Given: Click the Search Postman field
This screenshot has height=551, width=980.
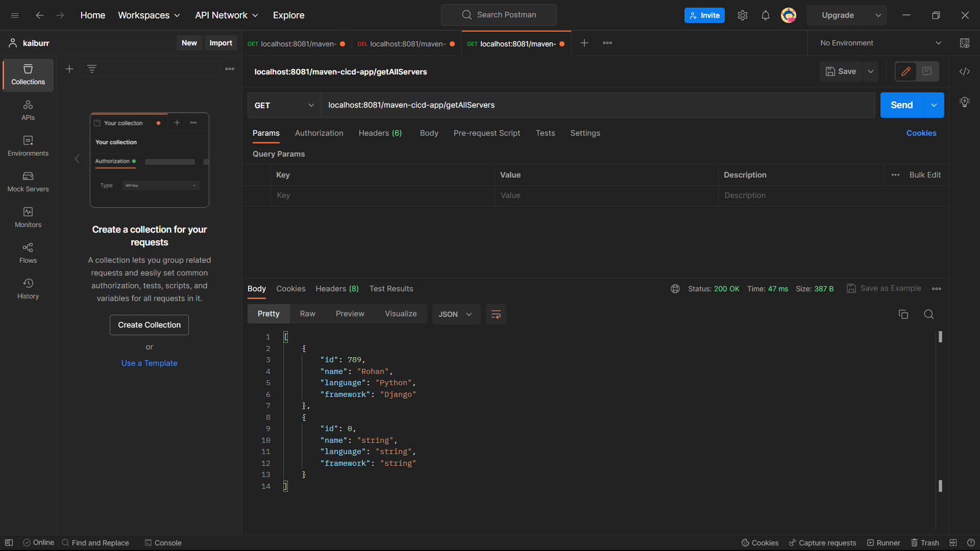Looking at the screenshot, I should 499,15.
